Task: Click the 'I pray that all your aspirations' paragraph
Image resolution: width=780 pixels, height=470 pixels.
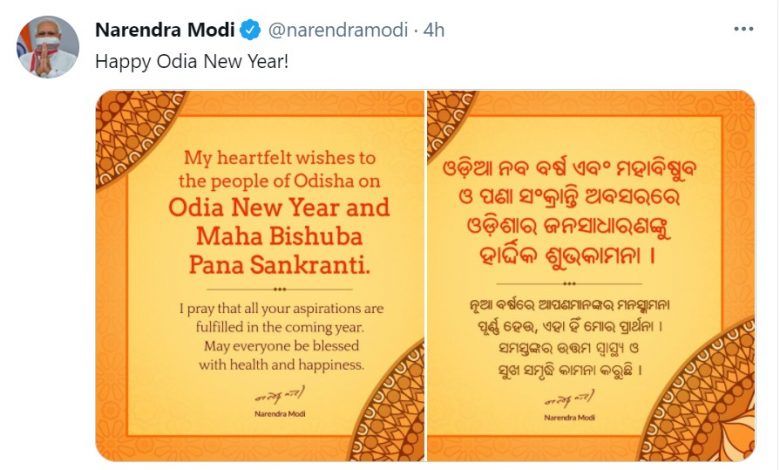Action: coord(281,337)
